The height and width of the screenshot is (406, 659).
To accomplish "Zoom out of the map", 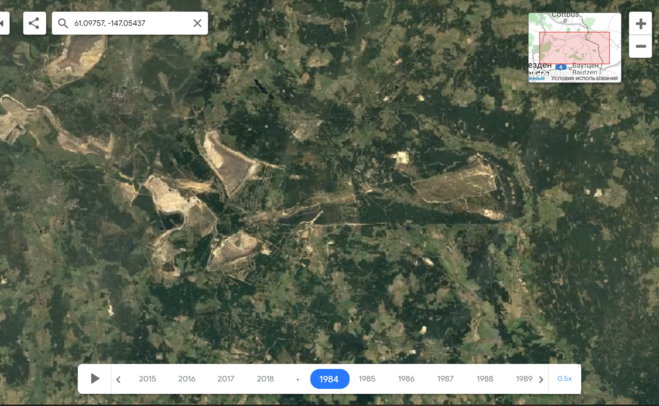I will (640, 46).
